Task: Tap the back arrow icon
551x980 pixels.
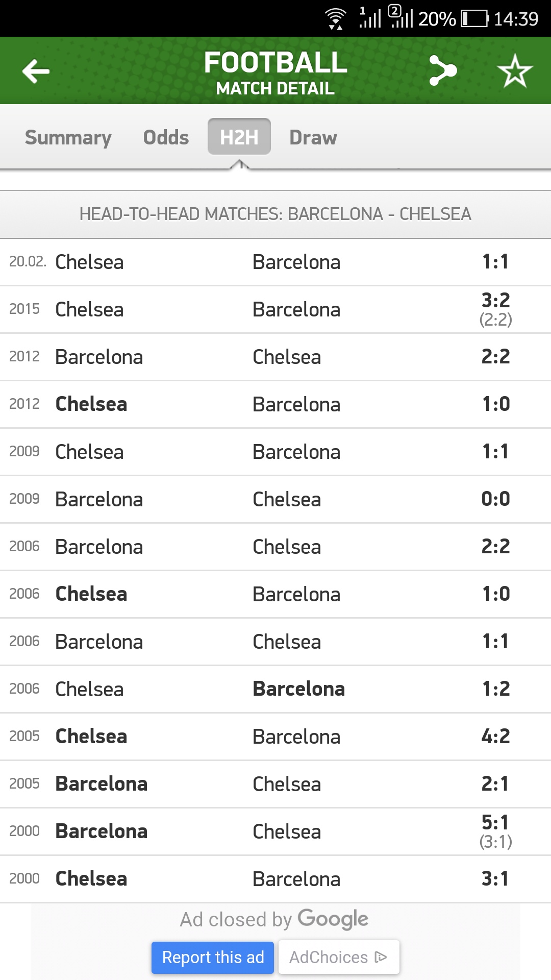Action: tap(36, 71)
